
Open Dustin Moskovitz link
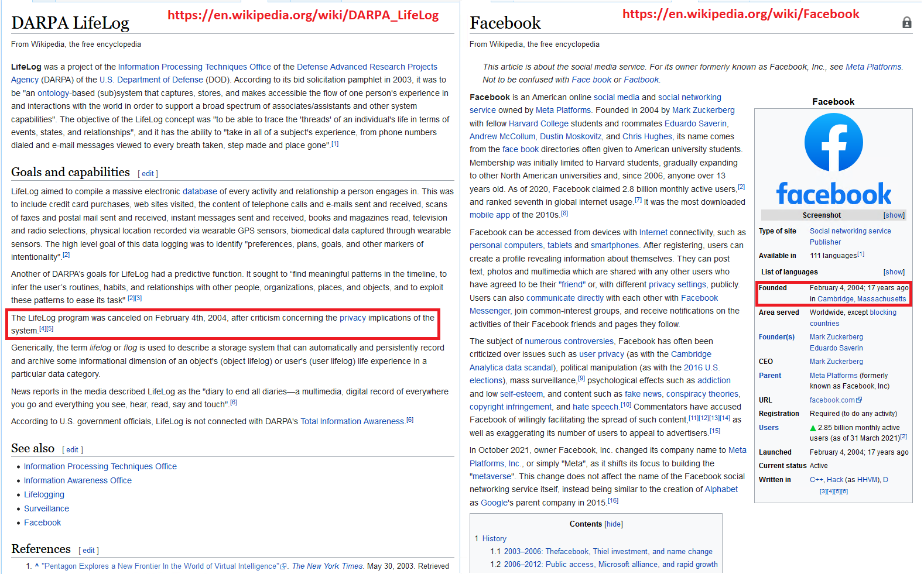click(570, 136)
